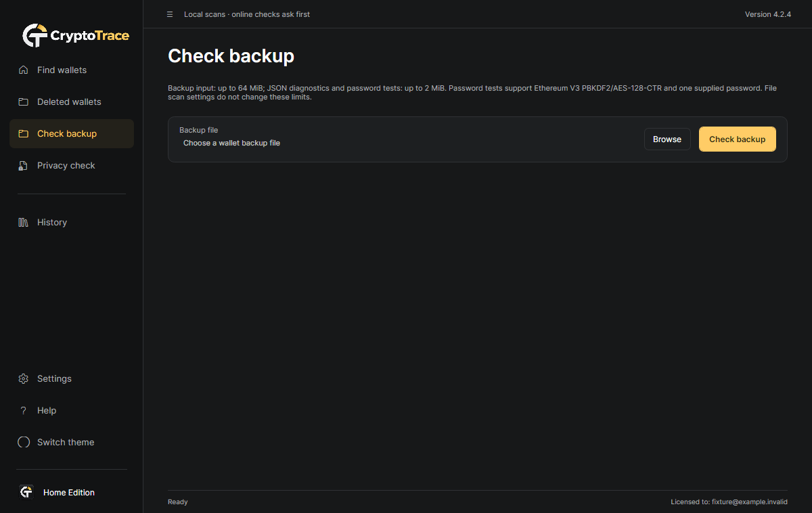
Task: Click the Backup file path field
Action: tap(407, 143)
